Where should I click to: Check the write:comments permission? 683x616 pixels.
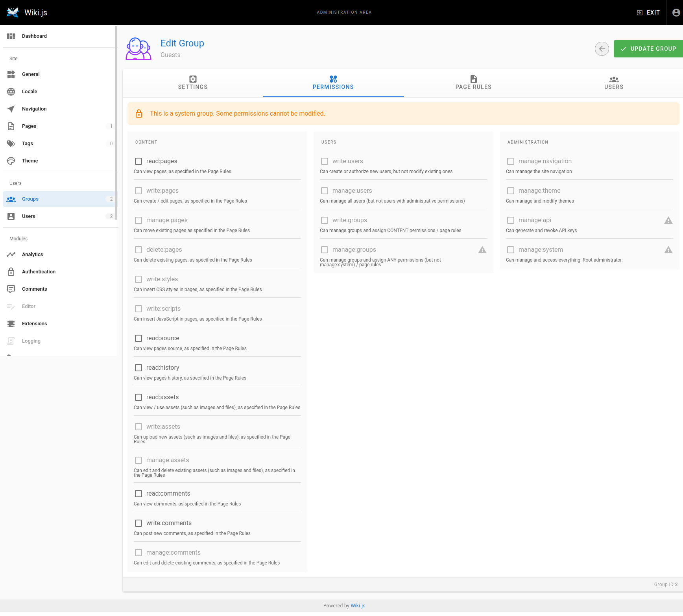138,523
